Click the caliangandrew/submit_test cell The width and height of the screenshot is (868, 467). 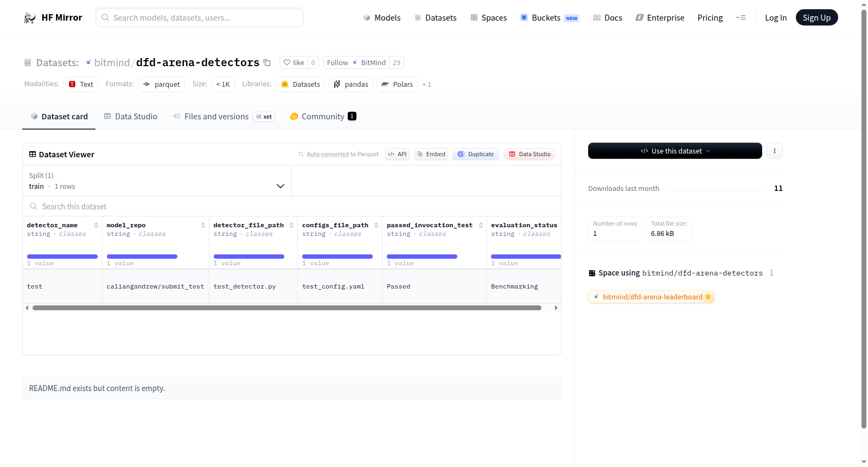click(x=156, y=286)
